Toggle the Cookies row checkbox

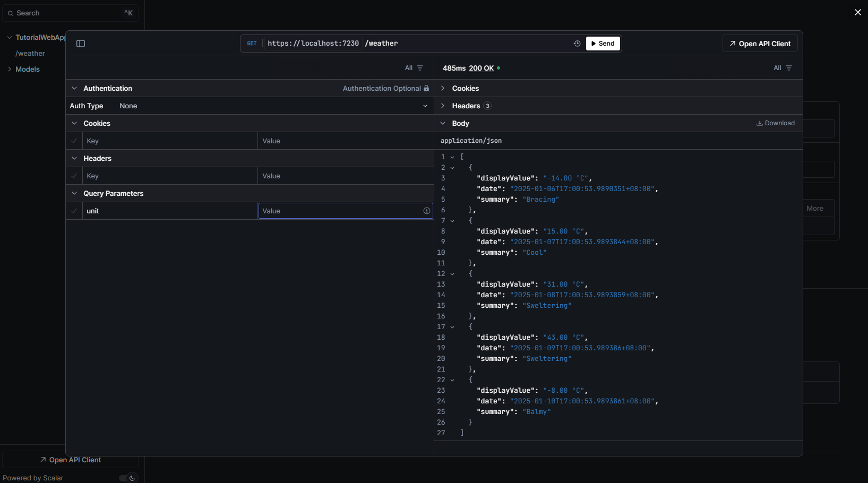point(74,141)
